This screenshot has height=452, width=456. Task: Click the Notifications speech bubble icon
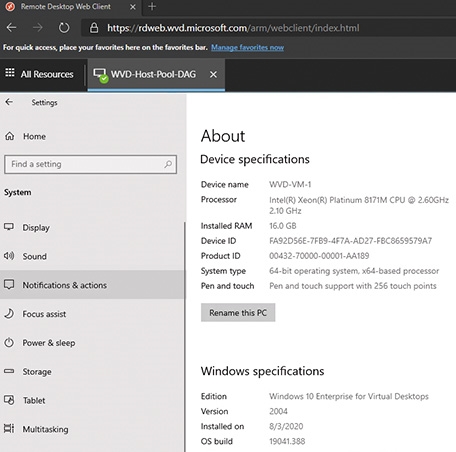9,285
